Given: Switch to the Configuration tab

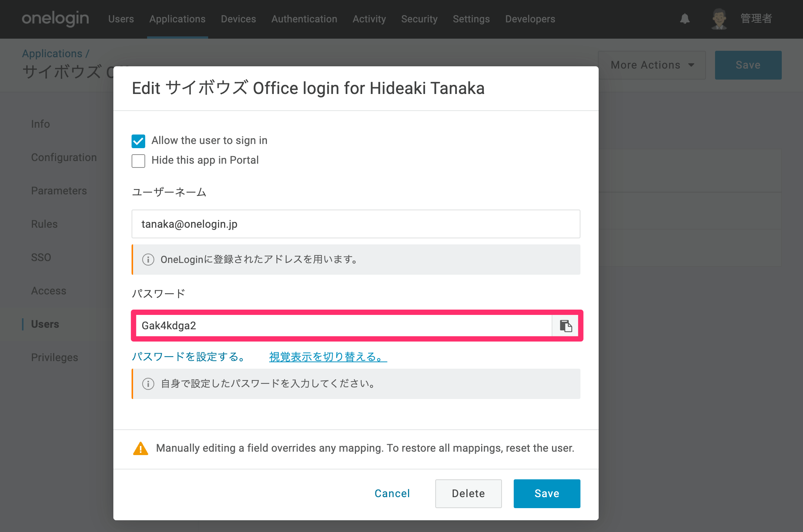Looking at the screenshot, I should tap(64, 157).
